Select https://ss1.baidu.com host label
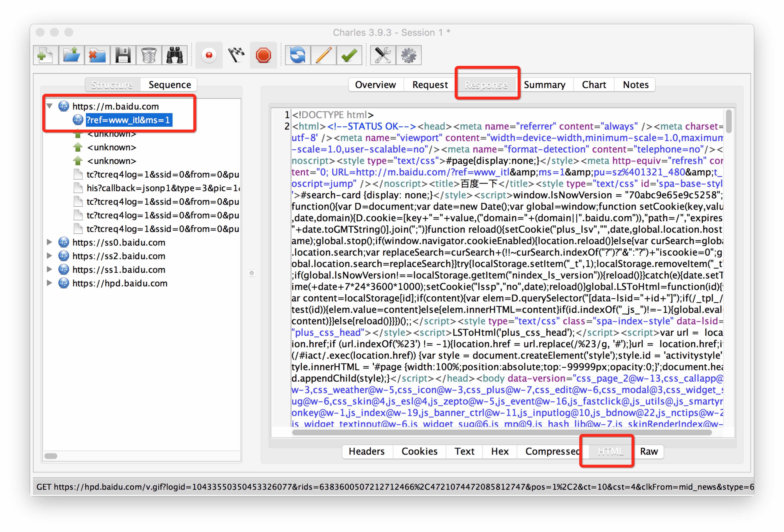This screenshot has height=532, width=784. 119,270
